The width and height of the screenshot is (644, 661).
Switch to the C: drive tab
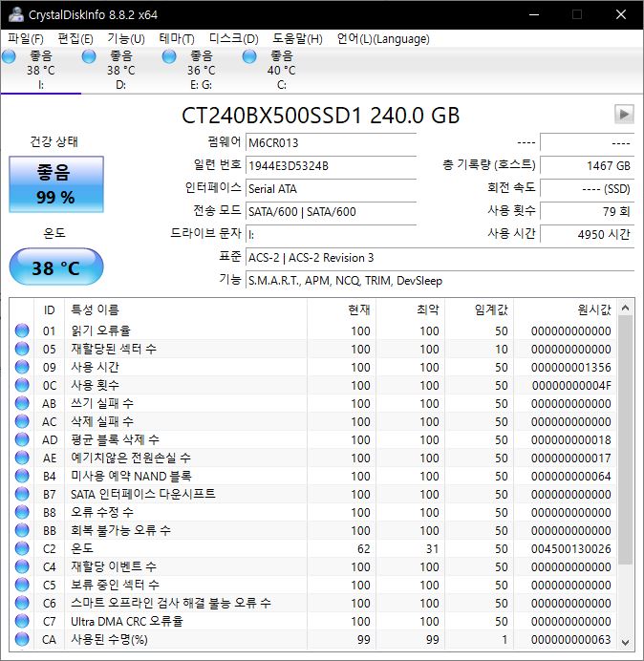pos(281,70)
